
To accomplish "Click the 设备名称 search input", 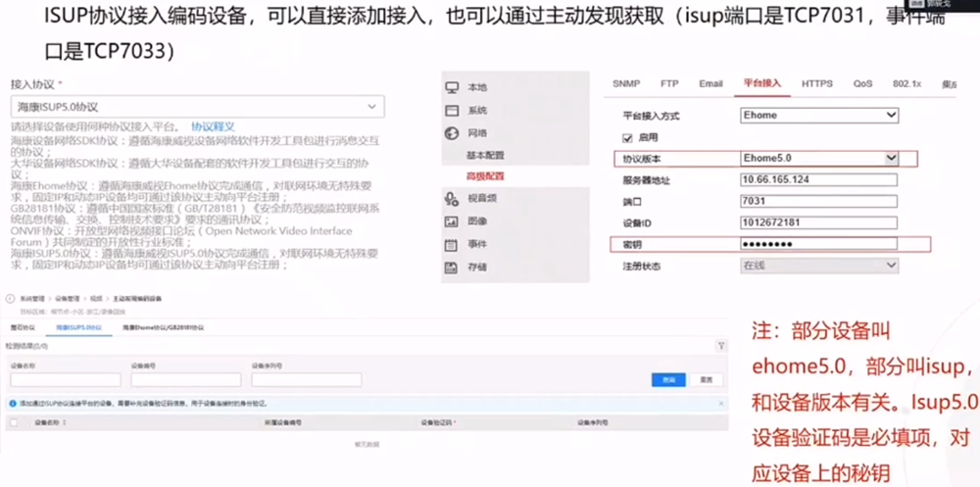I will 66,380.
